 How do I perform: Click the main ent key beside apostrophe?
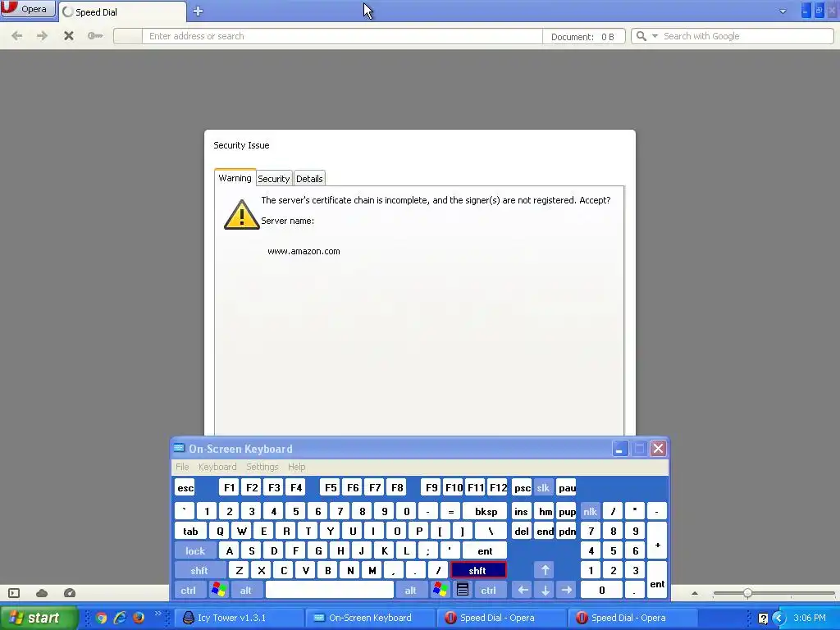point(485,550)
